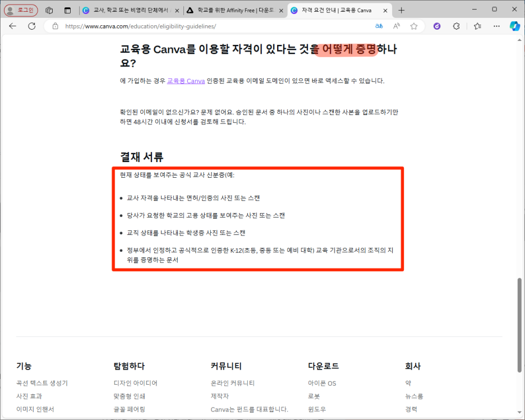
Task: Click the scrollbar up arrow
Action: (519, 40)
